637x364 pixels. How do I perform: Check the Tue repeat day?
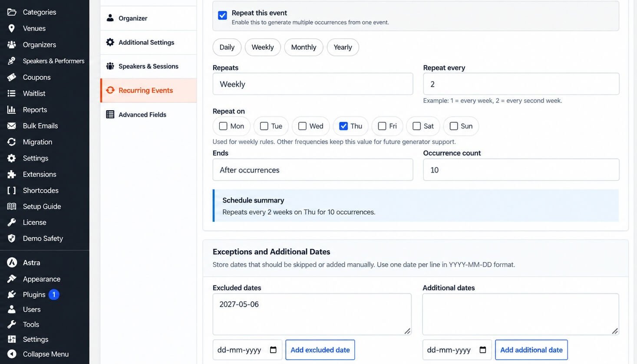tap(264, 126)
